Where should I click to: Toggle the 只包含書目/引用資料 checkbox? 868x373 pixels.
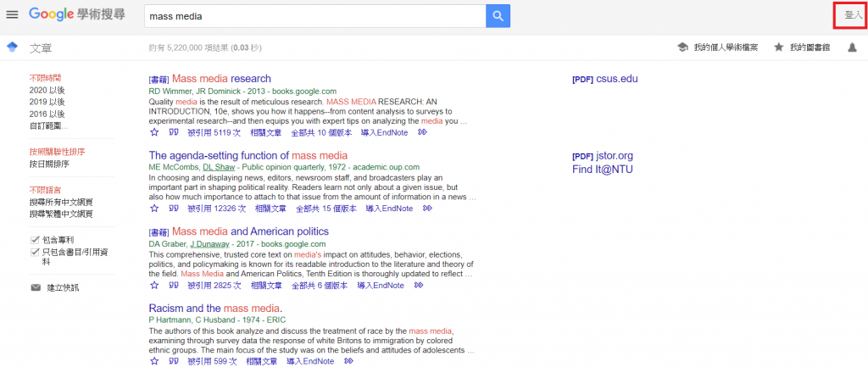pyautogui.click(x=35, y=252)
